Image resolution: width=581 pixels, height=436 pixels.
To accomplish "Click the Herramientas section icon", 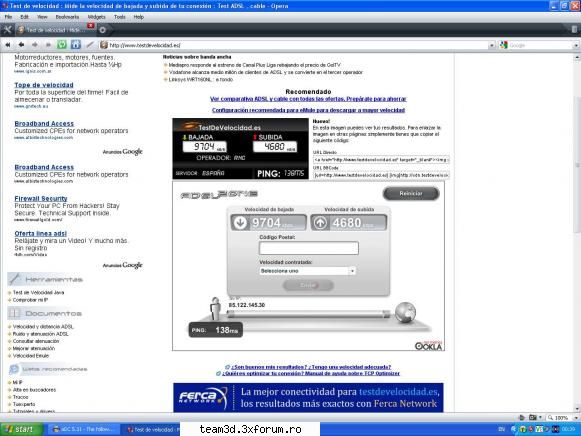I will pos(14,279).
